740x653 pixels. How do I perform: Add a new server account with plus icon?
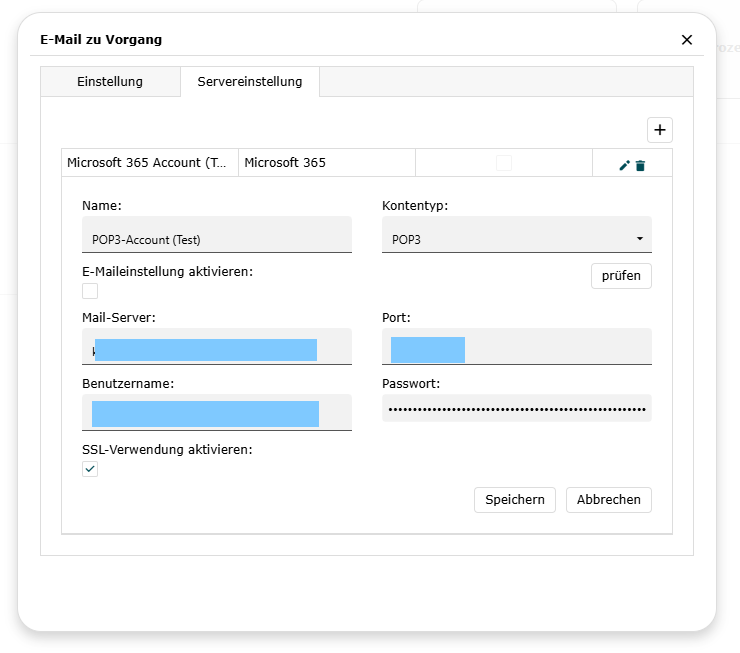[x=660, y=130]
